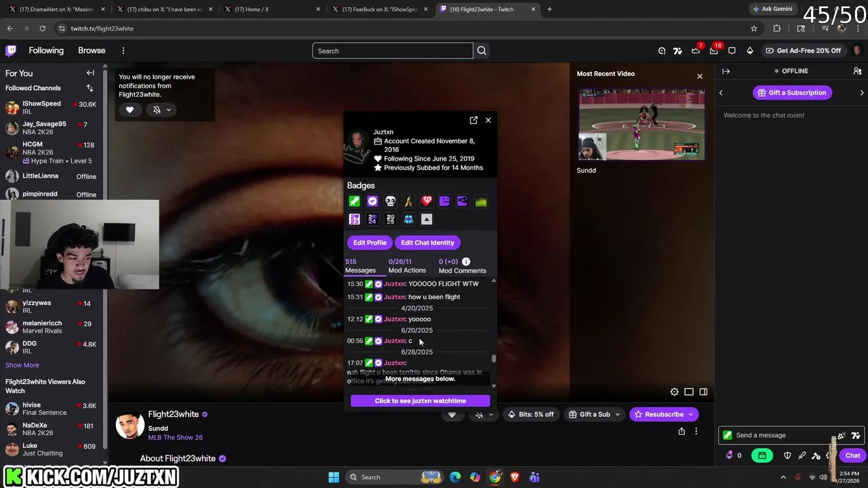Screen dimensions: 868x488
Task: Click the purple verified check badge
Action: pos(372,201)
